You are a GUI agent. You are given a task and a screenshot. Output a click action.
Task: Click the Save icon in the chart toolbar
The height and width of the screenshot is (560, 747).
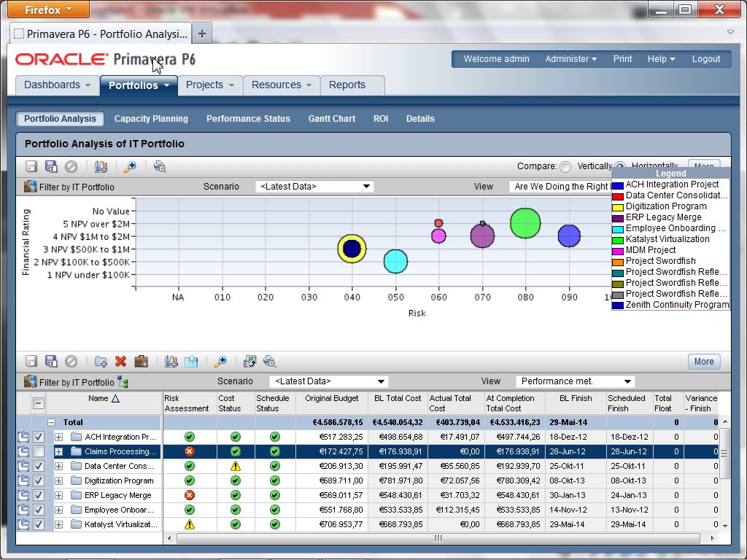[x=31, y=166]
